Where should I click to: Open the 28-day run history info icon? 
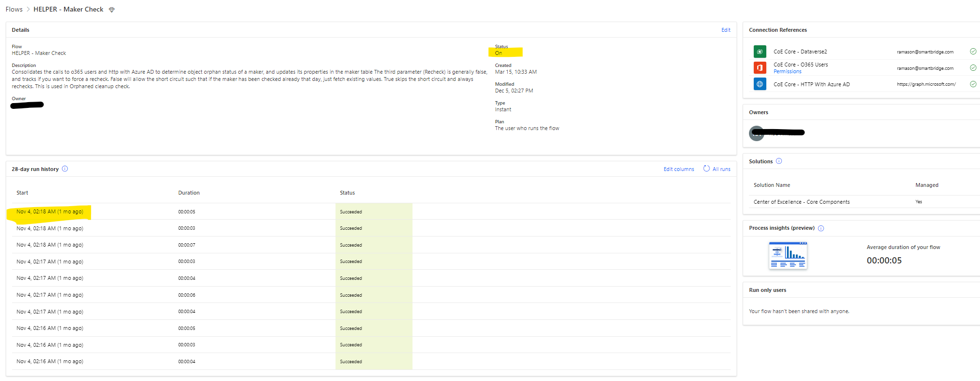pos(65,169)
